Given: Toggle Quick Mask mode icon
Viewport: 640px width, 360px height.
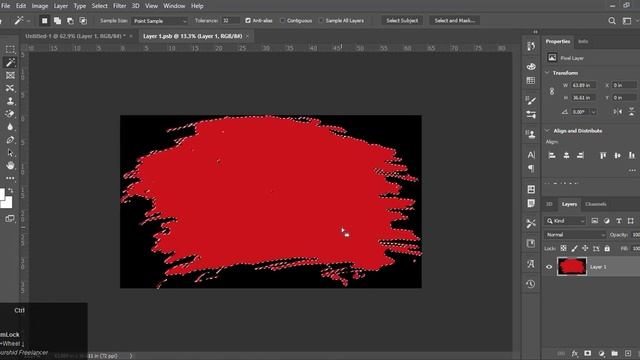Looking at the screenshot, I should pos(10,219).
